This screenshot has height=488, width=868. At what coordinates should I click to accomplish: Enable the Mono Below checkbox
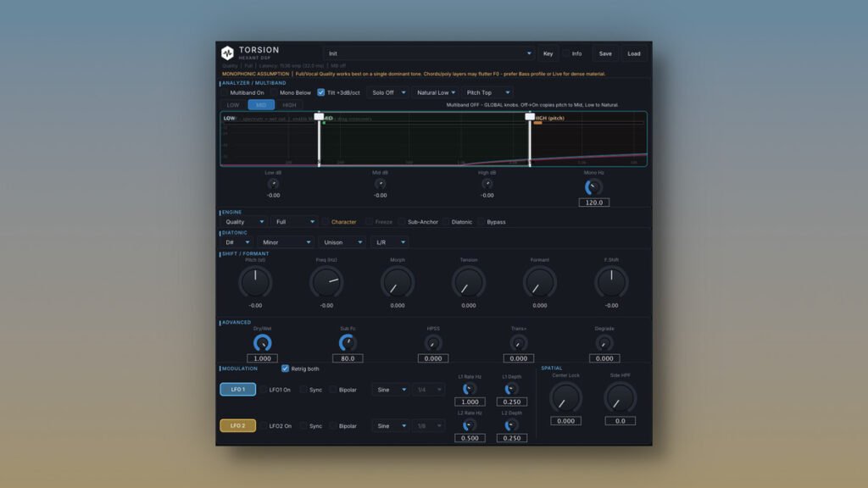tap(274, 92)
